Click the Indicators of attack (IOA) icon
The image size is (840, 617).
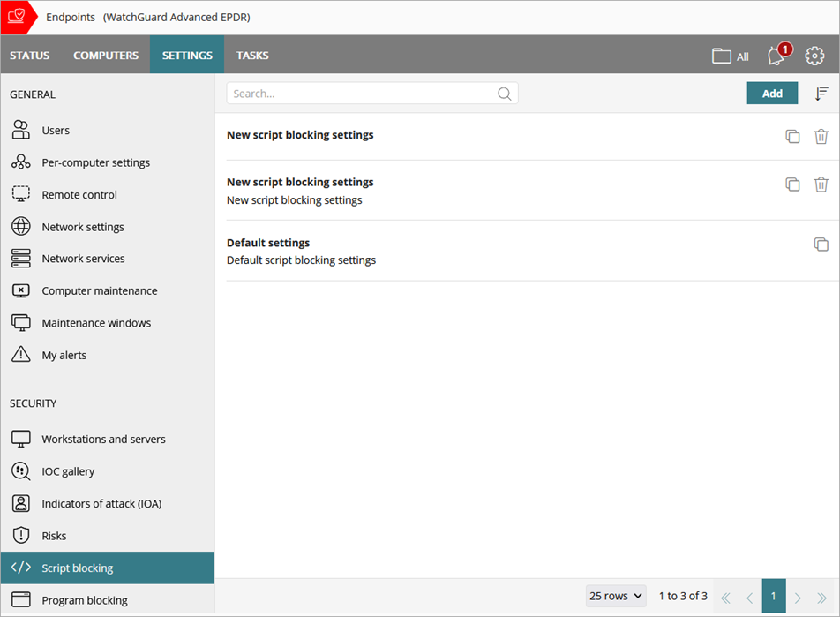22,503
